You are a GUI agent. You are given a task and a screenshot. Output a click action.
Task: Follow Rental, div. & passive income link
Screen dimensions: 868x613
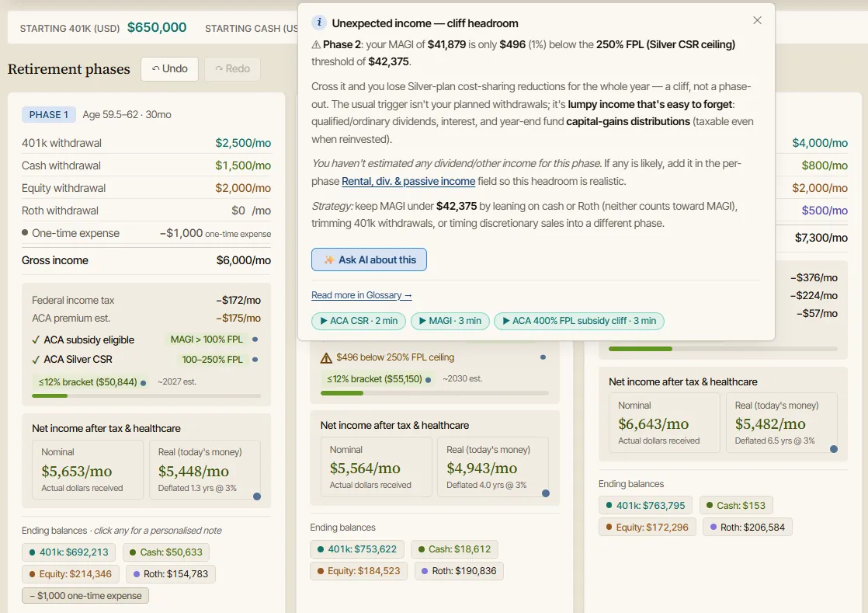(x=408, y=181)
